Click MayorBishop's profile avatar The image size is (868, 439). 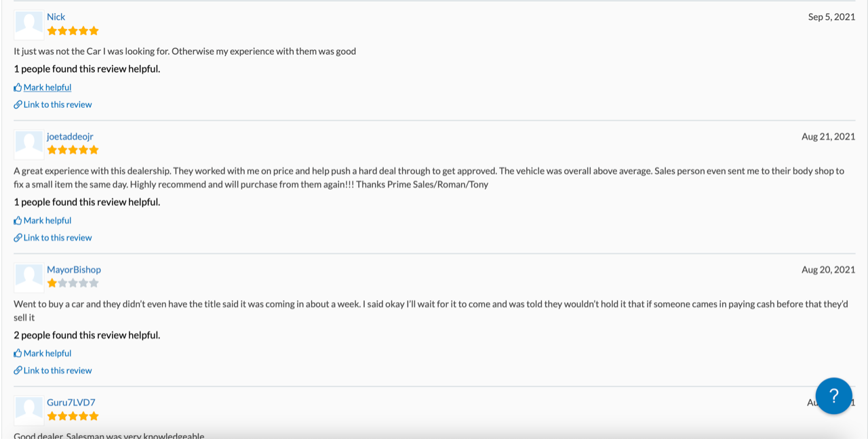pyautogui.click(x=29, y=277)
